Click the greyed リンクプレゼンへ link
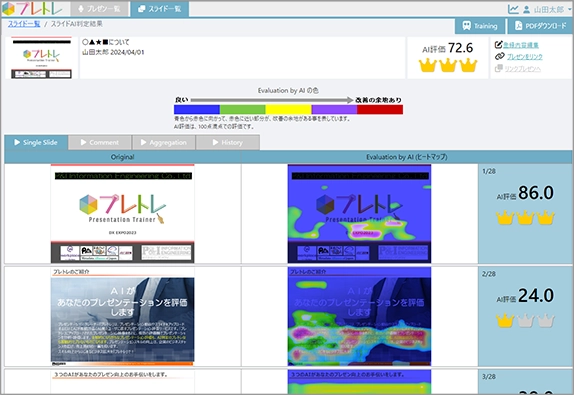 (522, 69)
